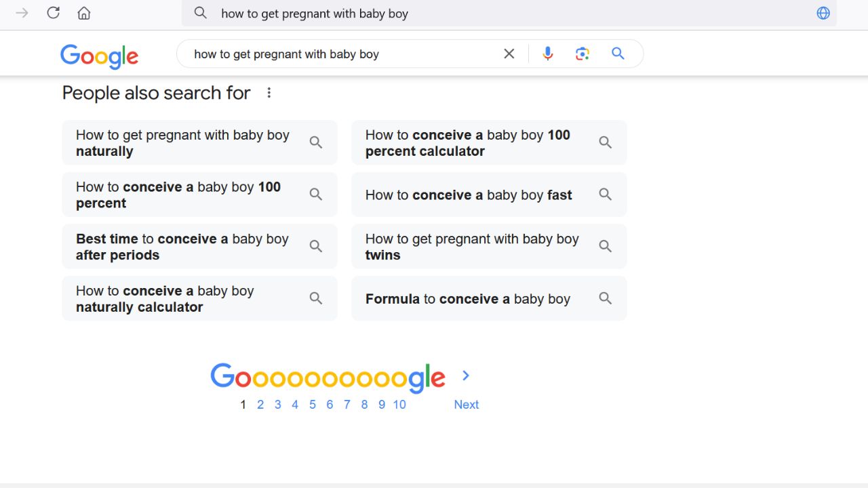This screenshot has height=488, width=868.
Task: Go to the browser home page icon
Action: [84, 13]
